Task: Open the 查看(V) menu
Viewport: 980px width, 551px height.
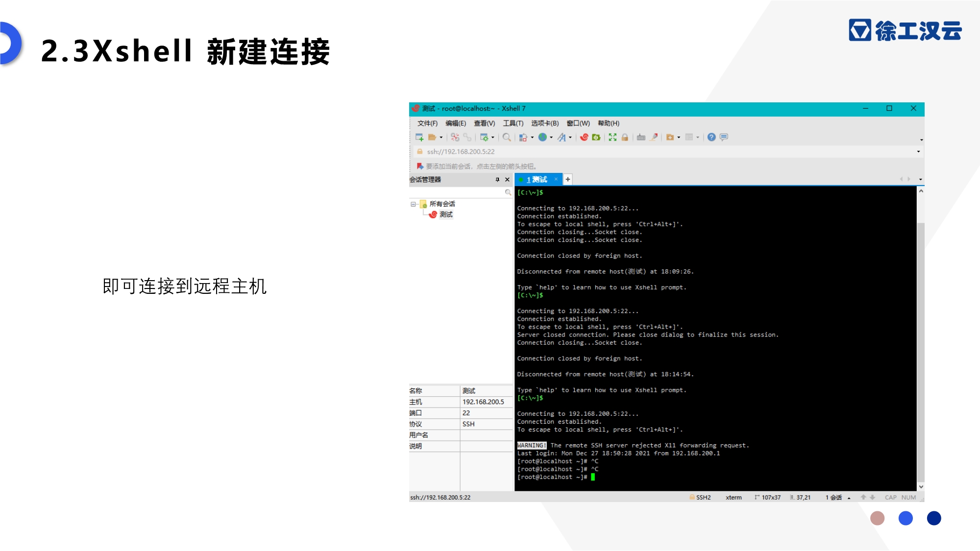Action: 484,123
